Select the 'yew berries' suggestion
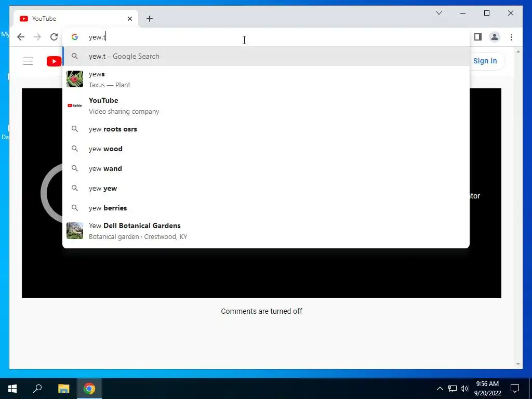This screenshot has height=399, width=532. coord(266,208)
